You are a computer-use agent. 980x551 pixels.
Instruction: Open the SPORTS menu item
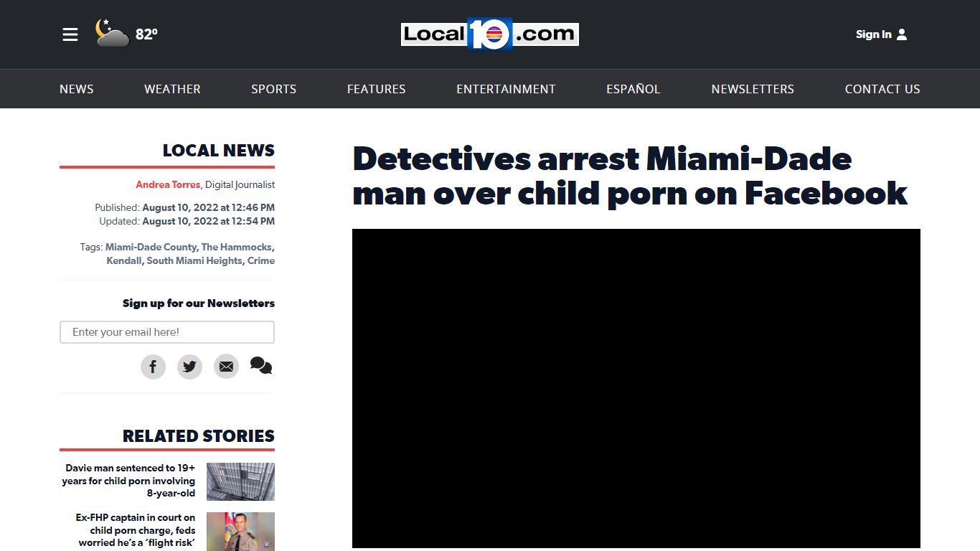tap(273, 89)
